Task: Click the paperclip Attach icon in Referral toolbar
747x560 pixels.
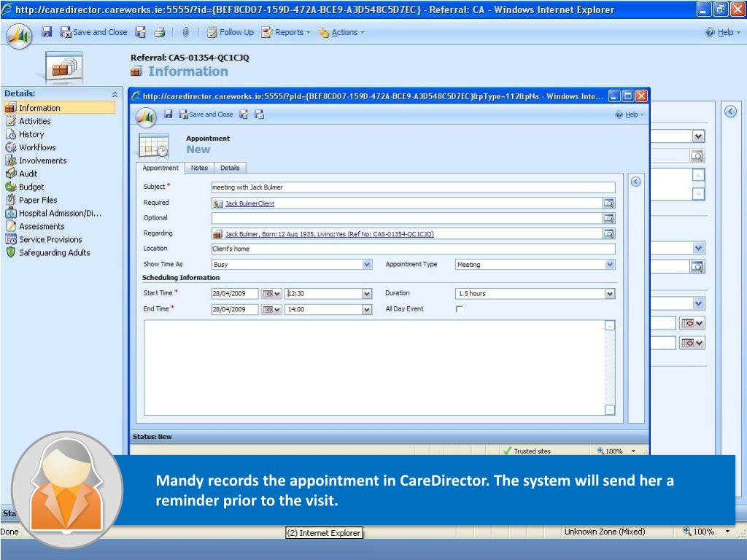Action: click(185, 32)
